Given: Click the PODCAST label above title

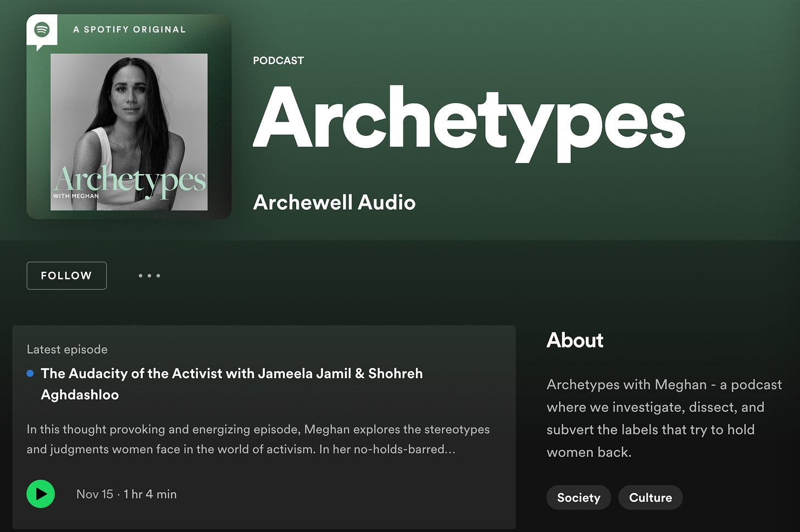Looking at the screenshot, I should tap(278, 60).
